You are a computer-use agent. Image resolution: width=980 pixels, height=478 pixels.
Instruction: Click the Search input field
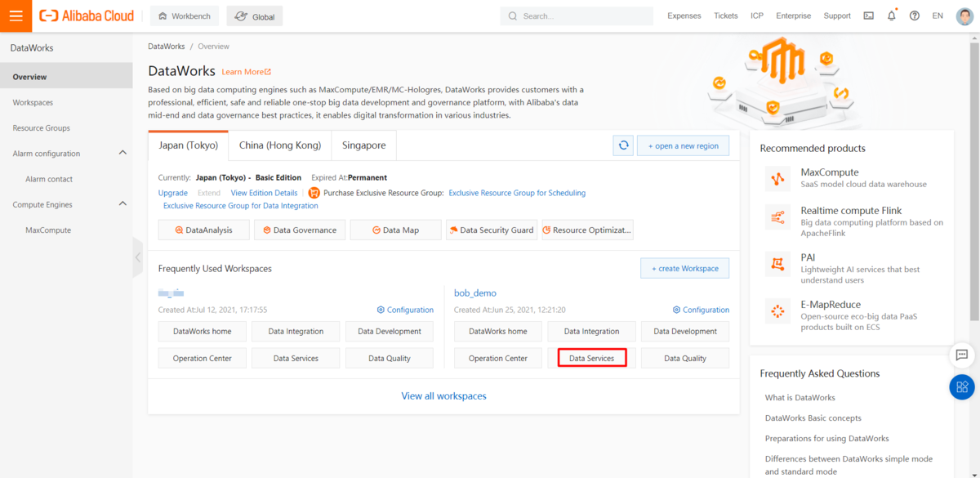point(577,16)
